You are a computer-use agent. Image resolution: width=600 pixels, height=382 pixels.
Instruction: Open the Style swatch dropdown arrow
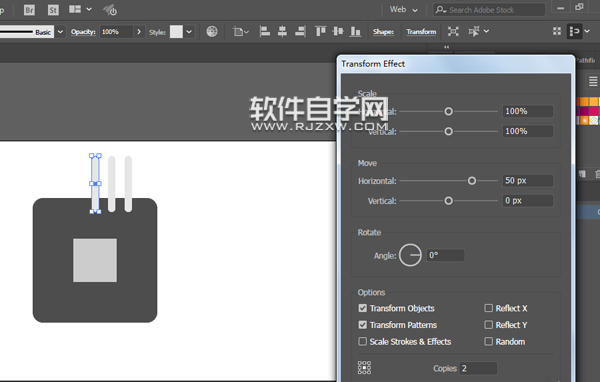pos(189,32)
